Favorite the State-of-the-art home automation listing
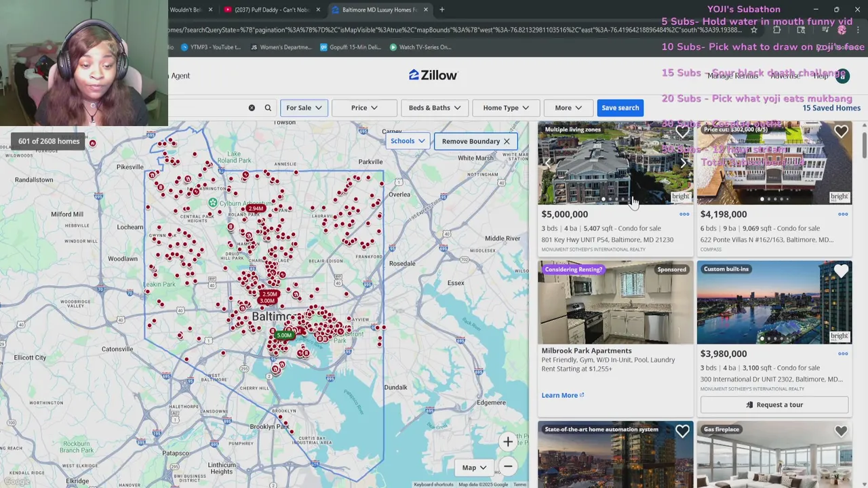 [x=682, y=431]
